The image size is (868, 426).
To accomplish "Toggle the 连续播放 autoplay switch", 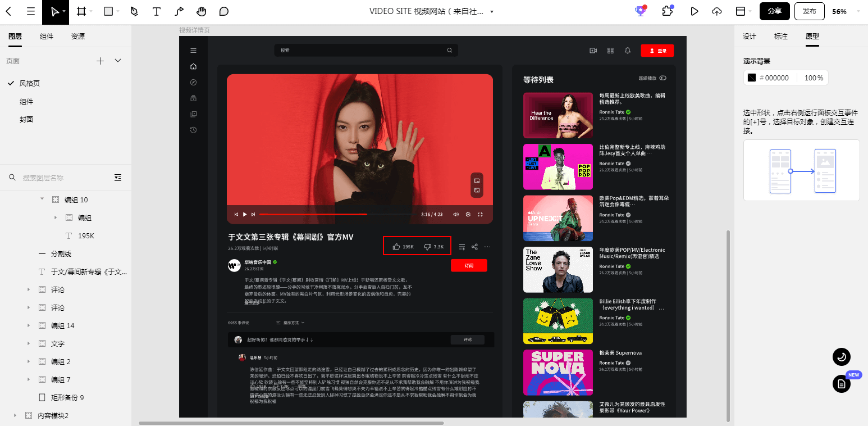I will pos(663,78).
